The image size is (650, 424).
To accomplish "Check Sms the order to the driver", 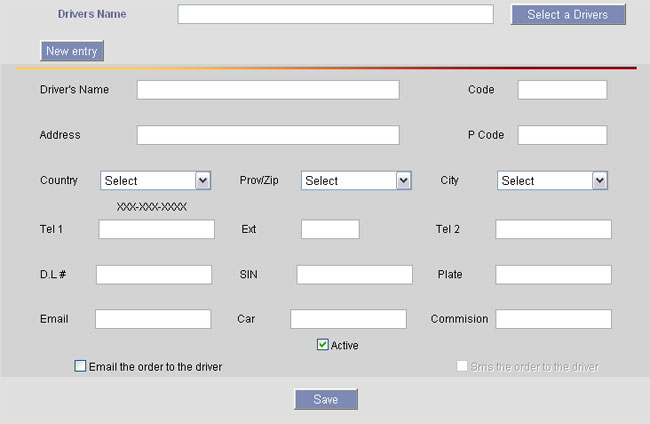I will pos(461,367).
